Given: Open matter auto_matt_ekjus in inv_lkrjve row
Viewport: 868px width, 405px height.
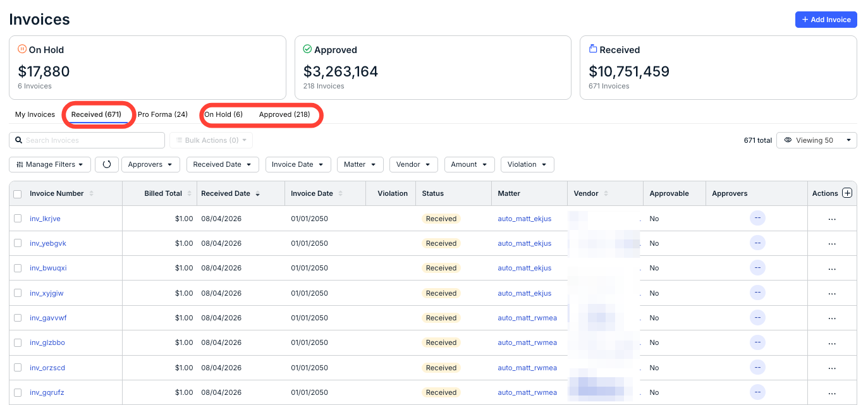Looking at the screenshot, I should point(525,219).
